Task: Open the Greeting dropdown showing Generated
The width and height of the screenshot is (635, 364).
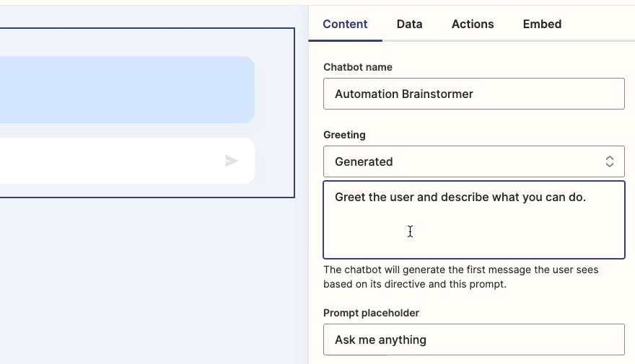Action: click(x=474, y=161)
